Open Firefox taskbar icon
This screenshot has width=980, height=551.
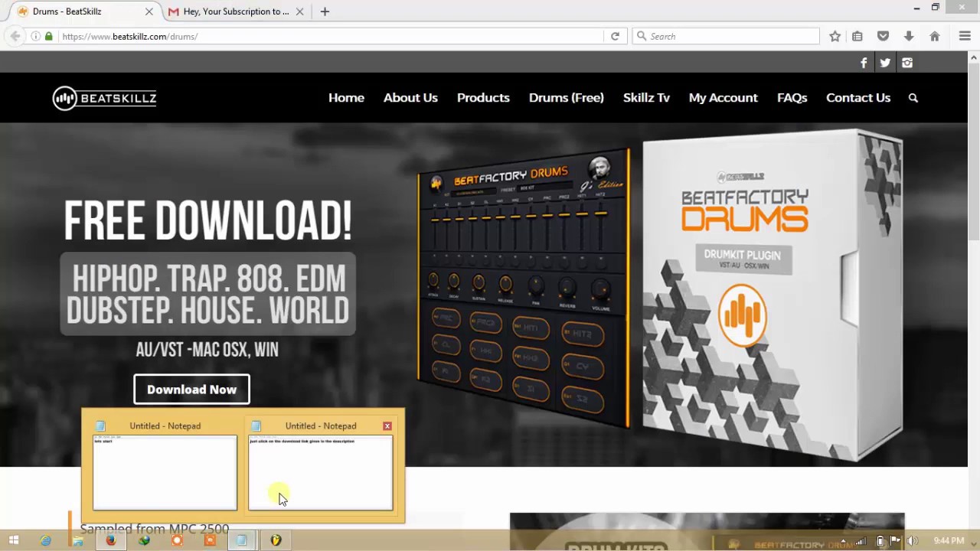pos(111,540)
